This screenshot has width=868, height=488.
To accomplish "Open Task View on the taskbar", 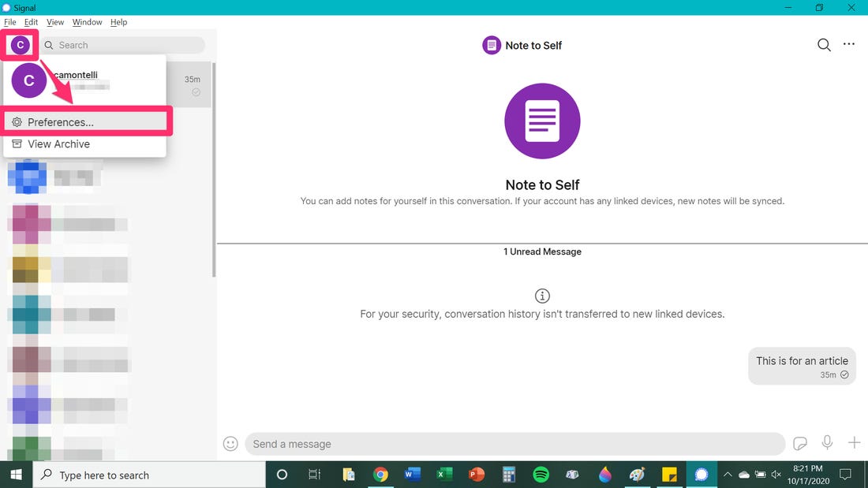I will pos(314,475).
